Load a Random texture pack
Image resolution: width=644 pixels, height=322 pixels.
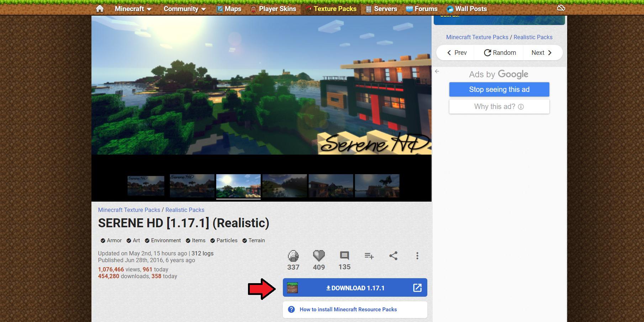tap(500, 53)
